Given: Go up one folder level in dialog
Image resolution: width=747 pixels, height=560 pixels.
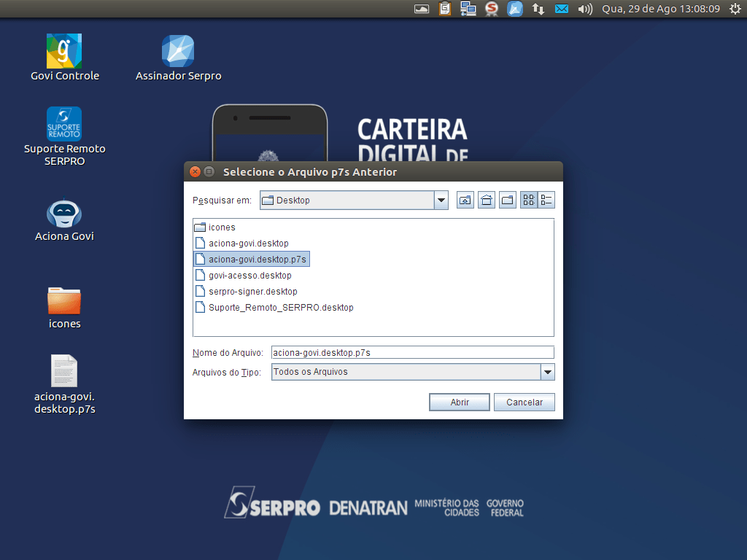Looking at the screenshot, I should click(465, 201).
